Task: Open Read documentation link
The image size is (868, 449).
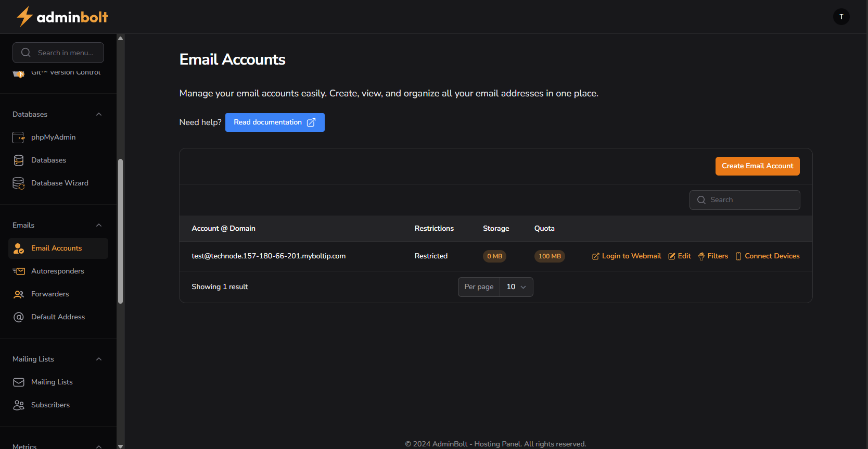Action: click(275, 122)
